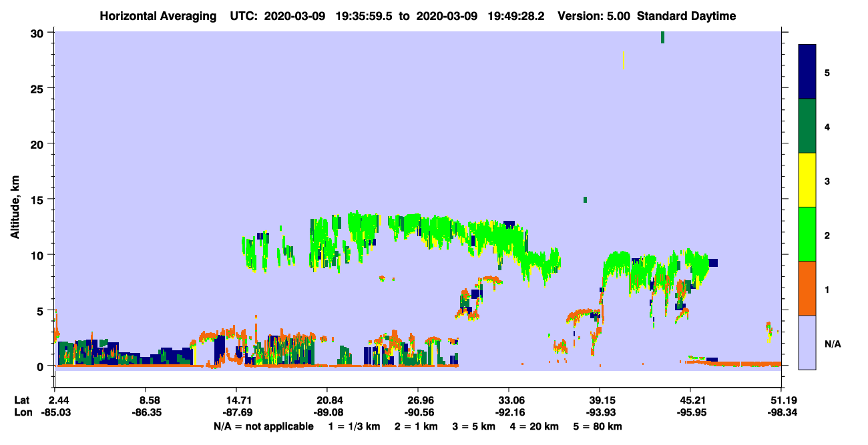Click the 'Lon' row label
The image size is (868, 445).
[x=23, y=413]
